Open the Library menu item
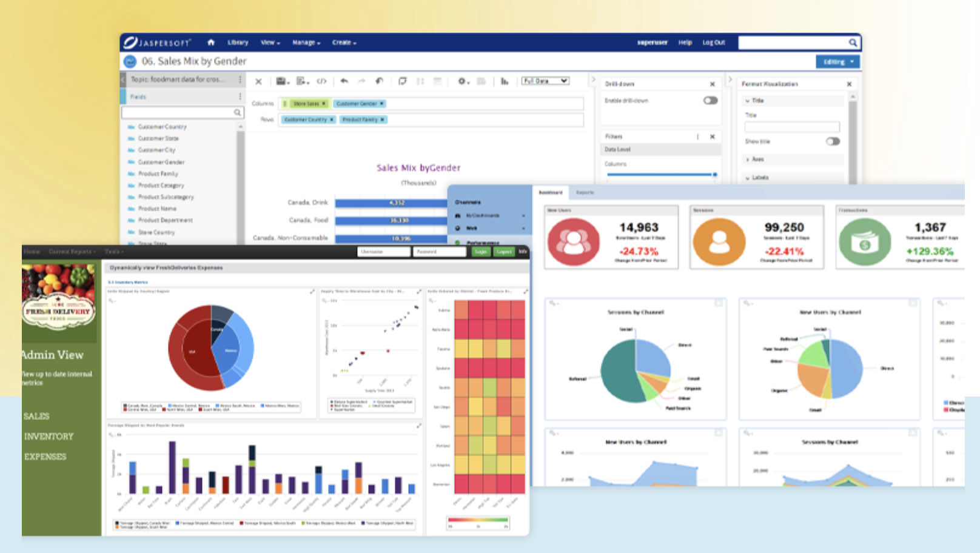The image size is (980, 553). (x=238, y=42)
